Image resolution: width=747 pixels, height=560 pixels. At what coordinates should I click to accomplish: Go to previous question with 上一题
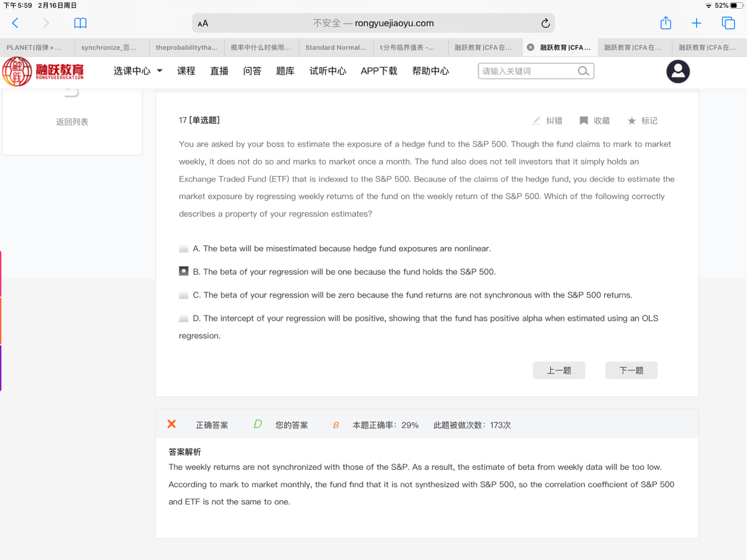pyautogui.click(x=558, y=370)
